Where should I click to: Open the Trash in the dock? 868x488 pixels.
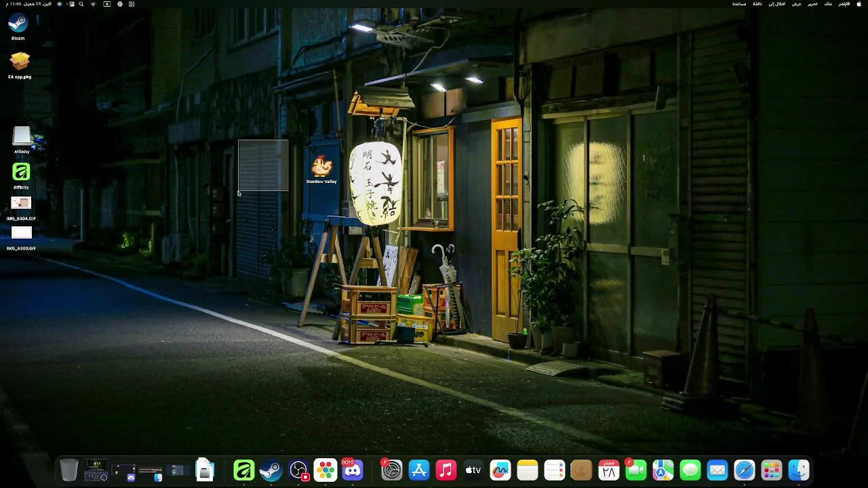pos(68,470)
